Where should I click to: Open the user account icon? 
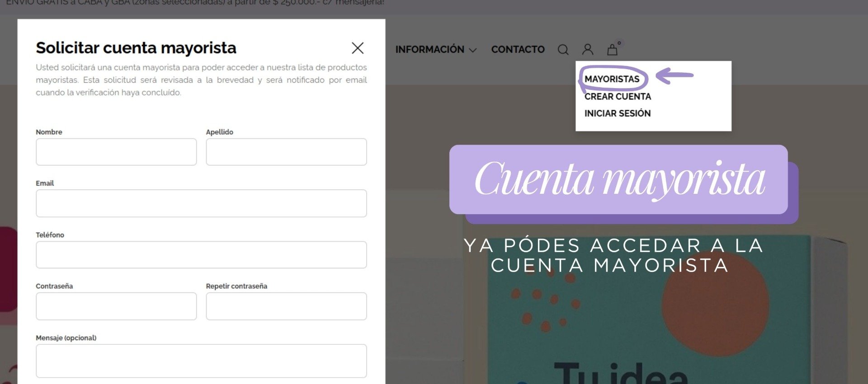point(588,49)
